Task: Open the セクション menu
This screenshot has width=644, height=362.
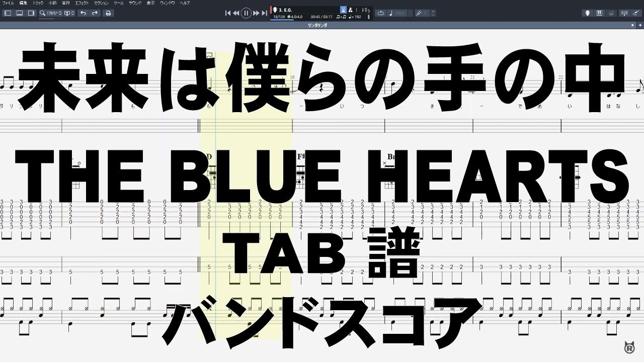Action: (x=101, y=3)
